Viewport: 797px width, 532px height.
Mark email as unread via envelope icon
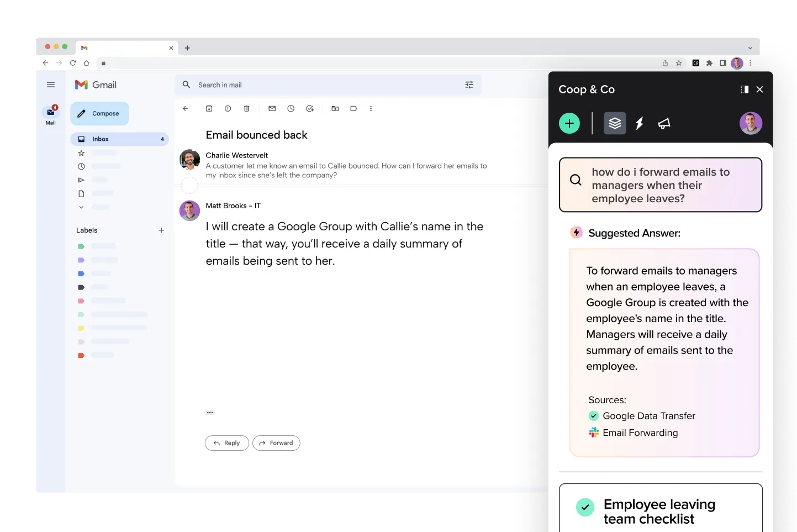point(272,108)
